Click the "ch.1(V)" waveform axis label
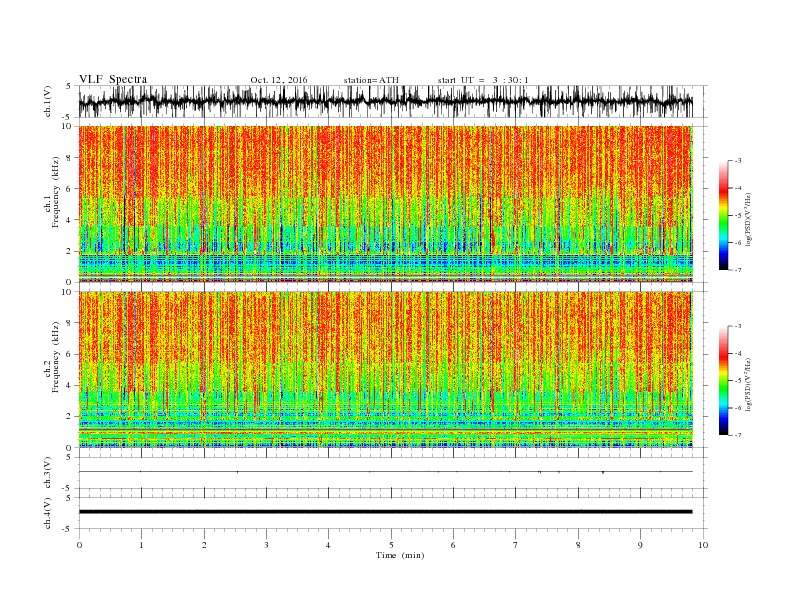Viewport: 792px width, 612px height. pos(48,101)
